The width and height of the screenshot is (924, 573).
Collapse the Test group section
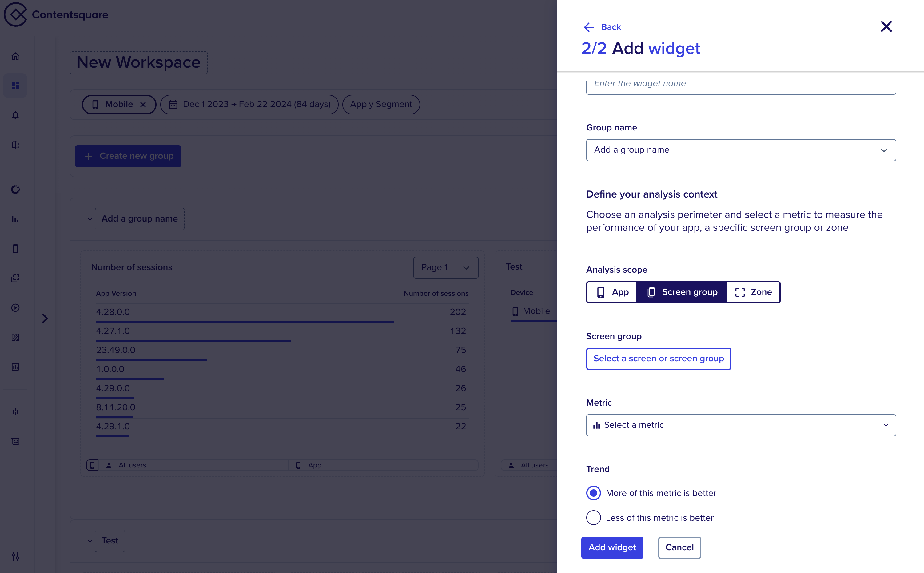(90, 541)
